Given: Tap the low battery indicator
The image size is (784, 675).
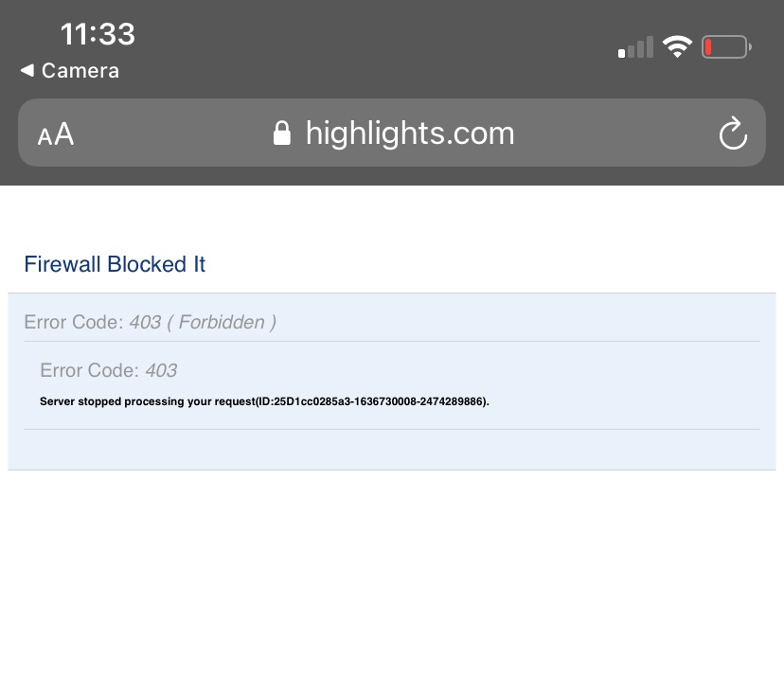Looking at the screenshot, I should click(x=724, y=46).
